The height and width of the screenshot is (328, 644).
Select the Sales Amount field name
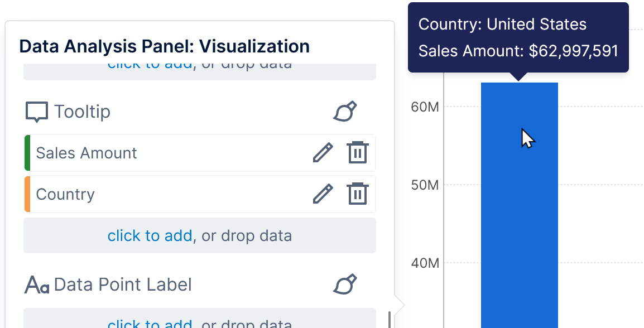coord(86,153)
